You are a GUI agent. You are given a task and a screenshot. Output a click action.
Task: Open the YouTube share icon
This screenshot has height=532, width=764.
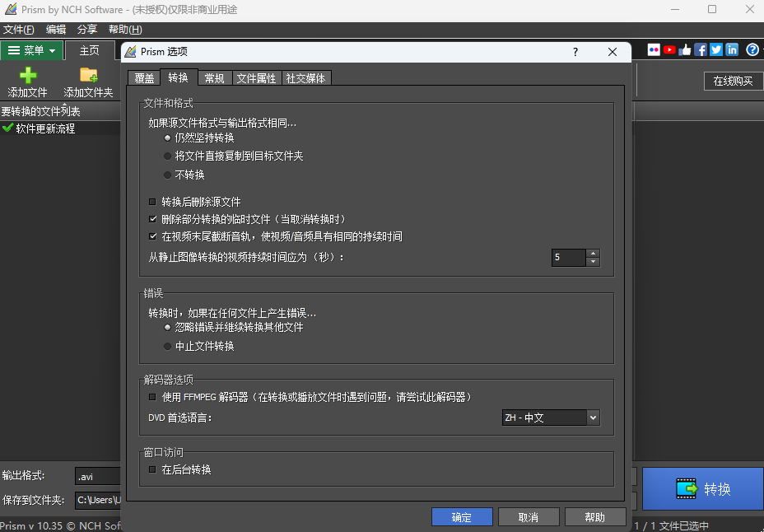[669, 49]
